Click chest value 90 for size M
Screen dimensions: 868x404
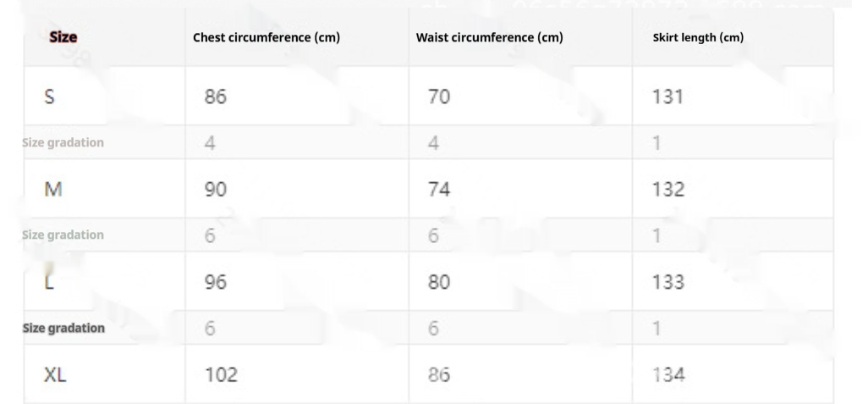pyautogui.click(x=215, y=189)
